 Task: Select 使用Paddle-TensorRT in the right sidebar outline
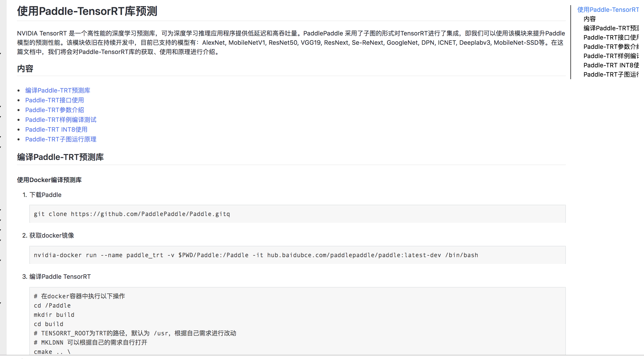coord(608,10)
